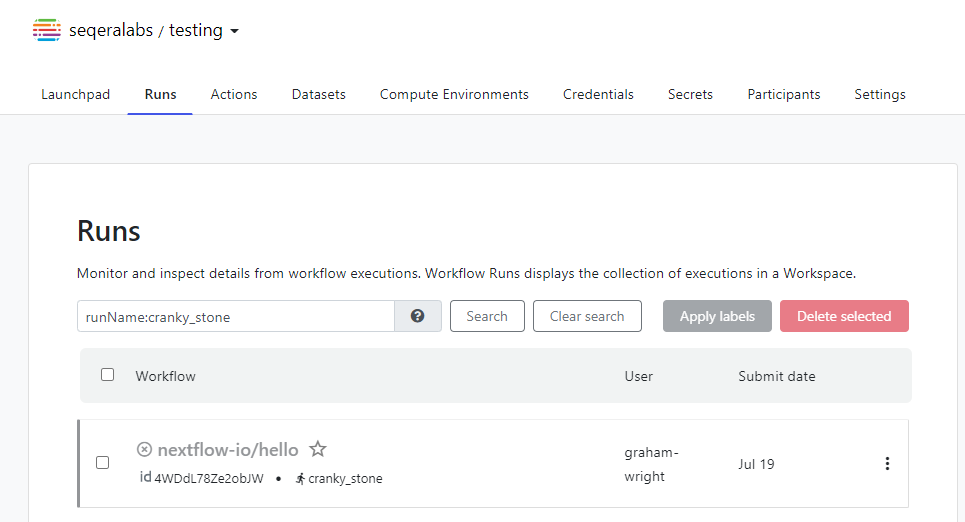Viewport: 965px width, 522px height.
Task: Click the Clear search button
Action: (x=587, y=316)
